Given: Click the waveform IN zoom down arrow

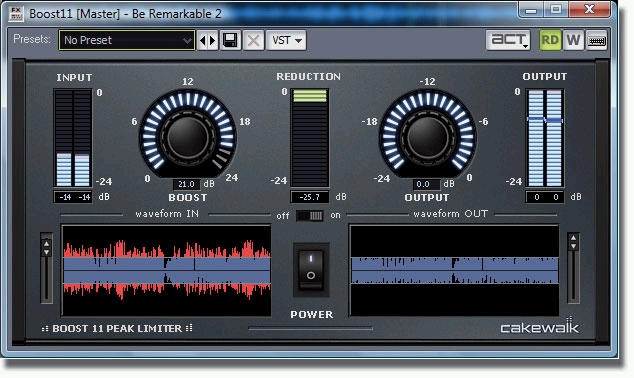Looking at the screenshot, I should 46,252.
